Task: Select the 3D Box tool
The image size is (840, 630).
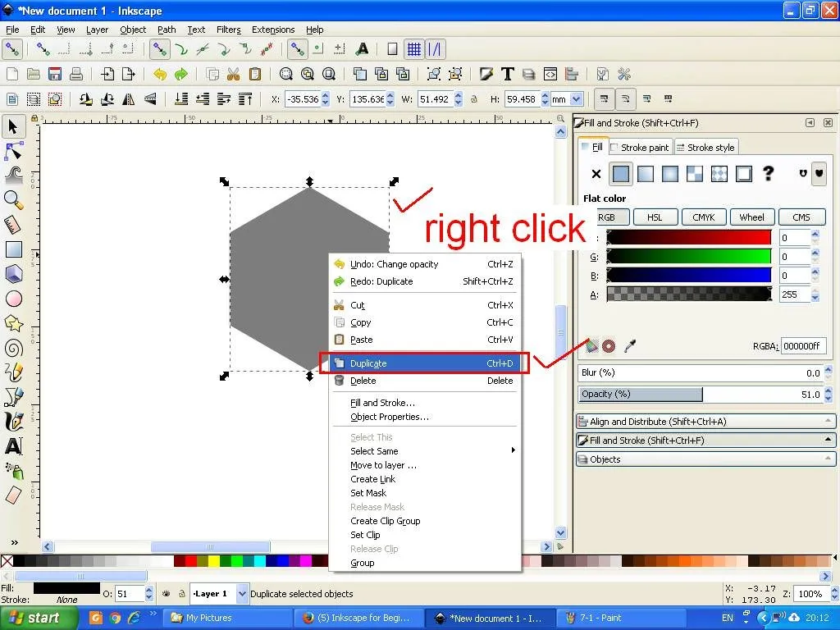Action: pyautogui.click(x=13, y=274)
